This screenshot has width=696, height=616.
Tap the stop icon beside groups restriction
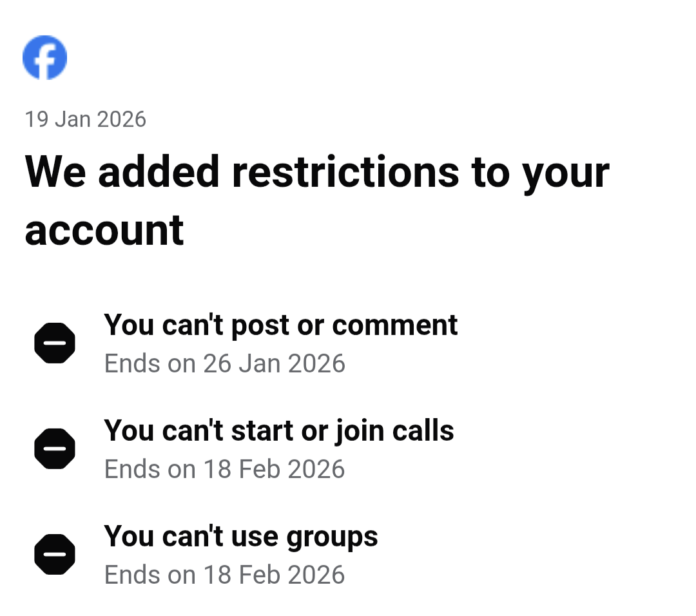[x=55, y=554]
